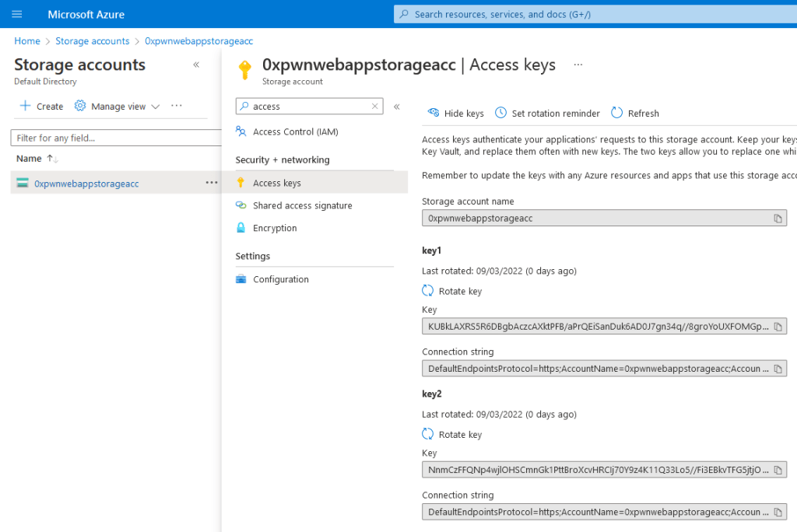Rotate key under key1

[452, 292]
